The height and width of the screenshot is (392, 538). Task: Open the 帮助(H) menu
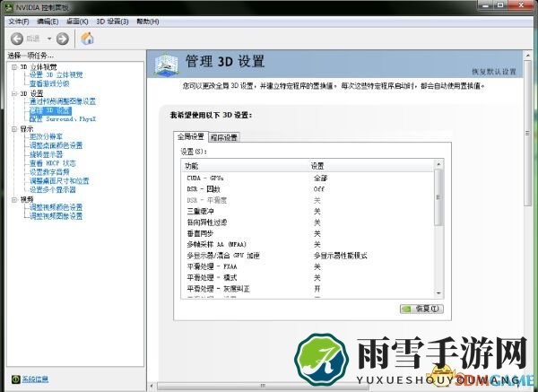pos(148,22)
